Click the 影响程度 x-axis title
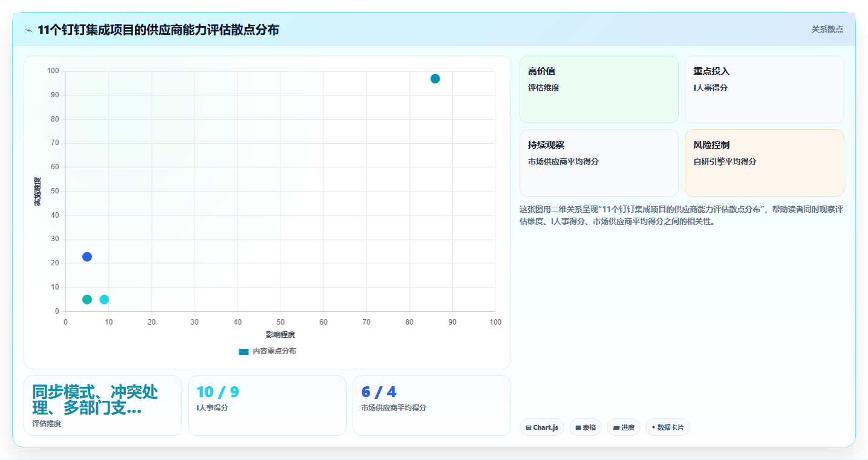Image resolution: width=868 pixels, height=460 pixels. (281, 335)
